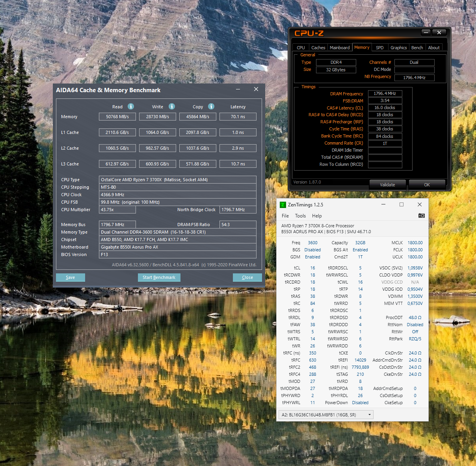Click Start Benchmark in AIDA64
The width and height of the screenshot is (476, 466).
(x=159, y=277)
